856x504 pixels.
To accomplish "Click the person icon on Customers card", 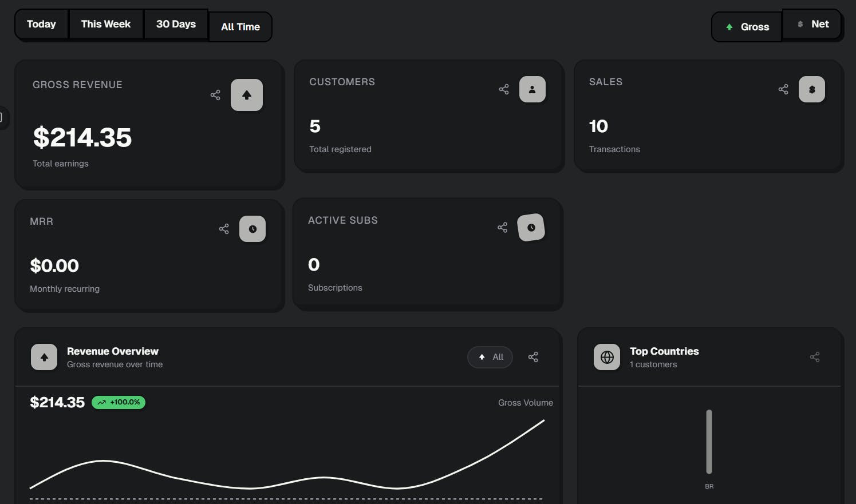I will click(532, 89).
